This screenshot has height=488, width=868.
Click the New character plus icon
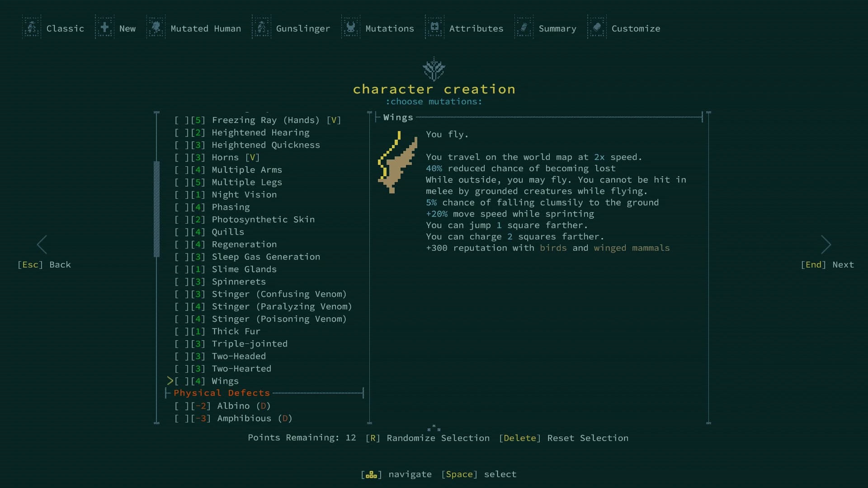(x=104, y=27)
